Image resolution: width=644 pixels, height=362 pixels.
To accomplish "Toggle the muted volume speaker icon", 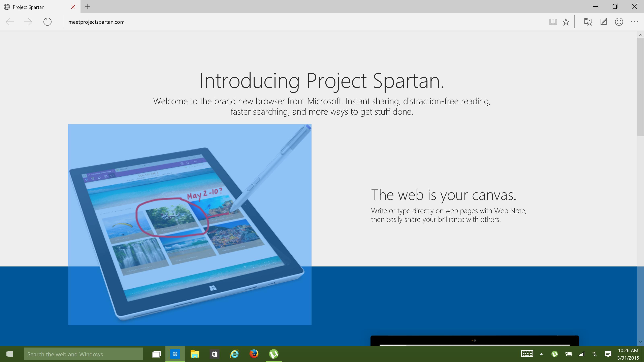I will coord(594,354).
